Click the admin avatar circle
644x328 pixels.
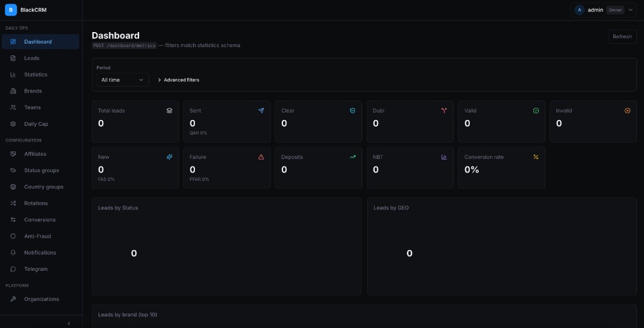(x=579, y=10)
